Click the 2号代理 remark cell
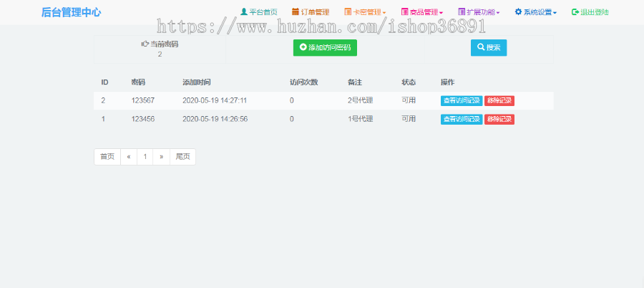Screen dimensions: 644x288 pyautogui.click(x=360, y=100)
